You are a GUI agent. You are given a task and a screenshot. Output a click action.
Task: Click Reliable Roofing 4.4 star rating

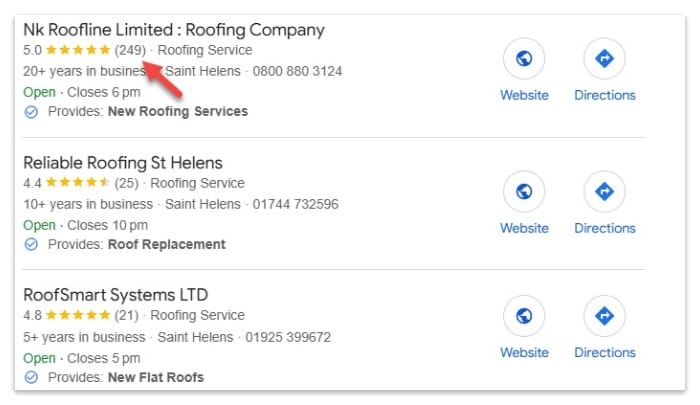[x=78, y=183]
